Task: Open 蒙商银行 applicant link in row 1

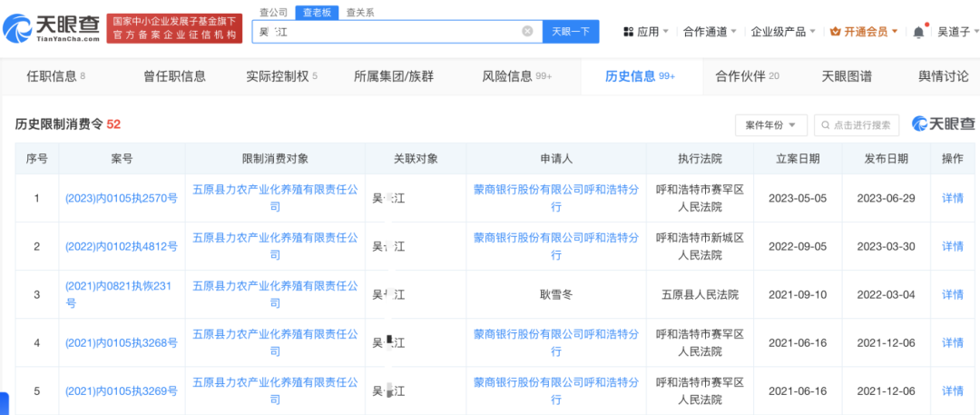Action: [556, 198]
